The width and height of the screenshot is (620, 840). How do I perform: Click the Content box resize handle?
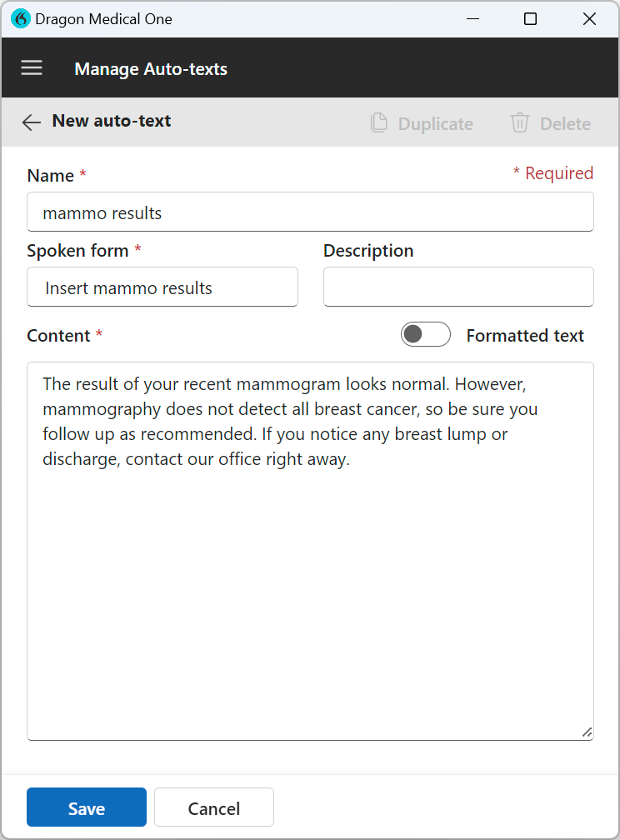coord(587,733)
